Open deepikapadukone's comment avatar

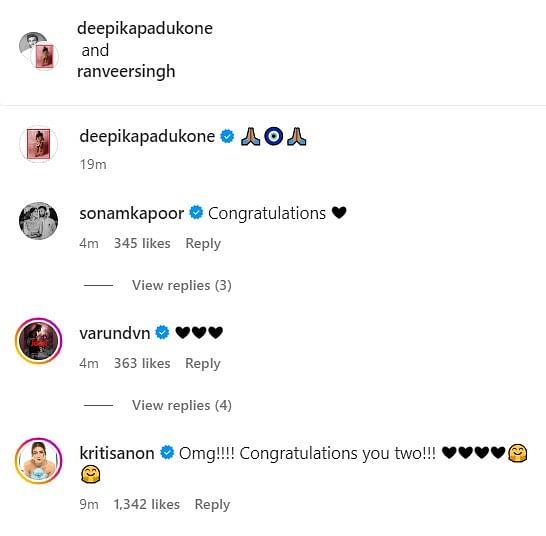pos(38,144)
